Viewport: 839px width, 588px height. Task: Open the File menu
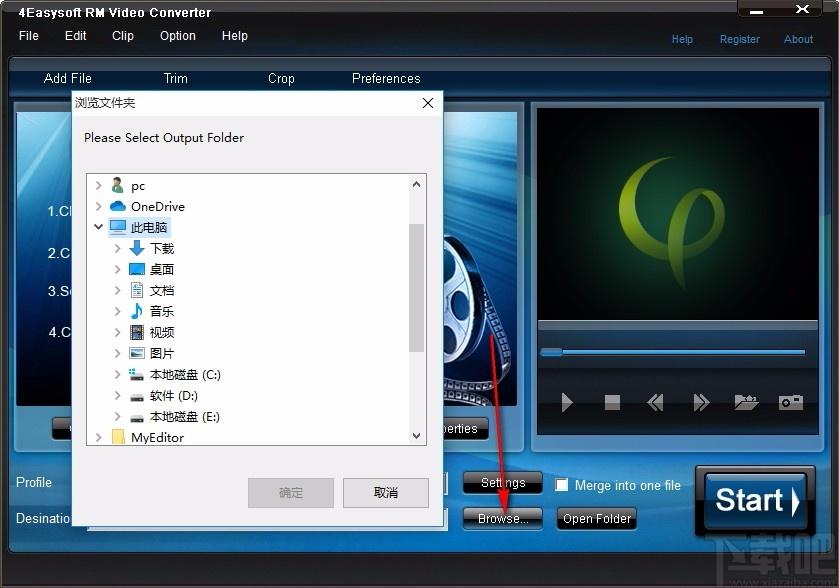(28, 36)
